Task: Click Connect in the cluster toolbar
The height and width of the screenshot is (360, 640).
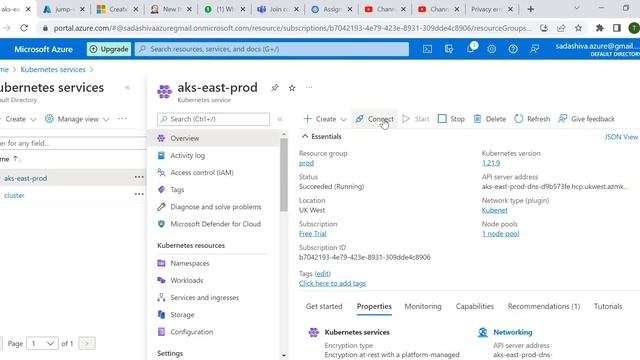Action: click(x=374, y=119)
